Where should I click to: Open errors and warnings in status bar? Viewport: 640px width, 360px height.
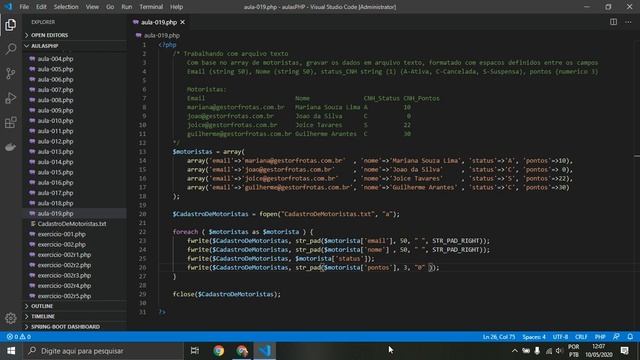[18, 337]
